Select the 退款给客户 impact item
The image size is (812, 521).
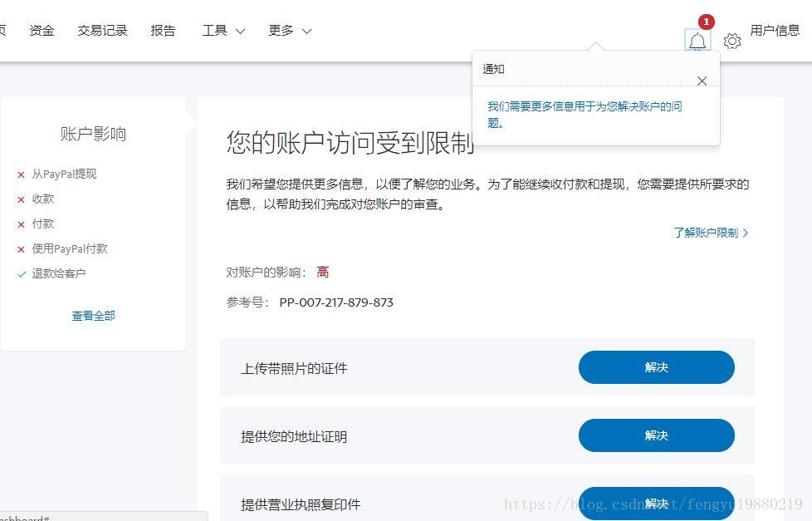(x=59, y=273)
